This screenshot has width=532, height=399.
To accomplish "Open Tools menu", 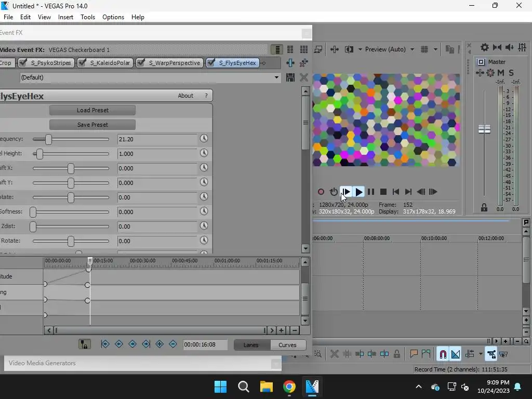I will point(87,17).
